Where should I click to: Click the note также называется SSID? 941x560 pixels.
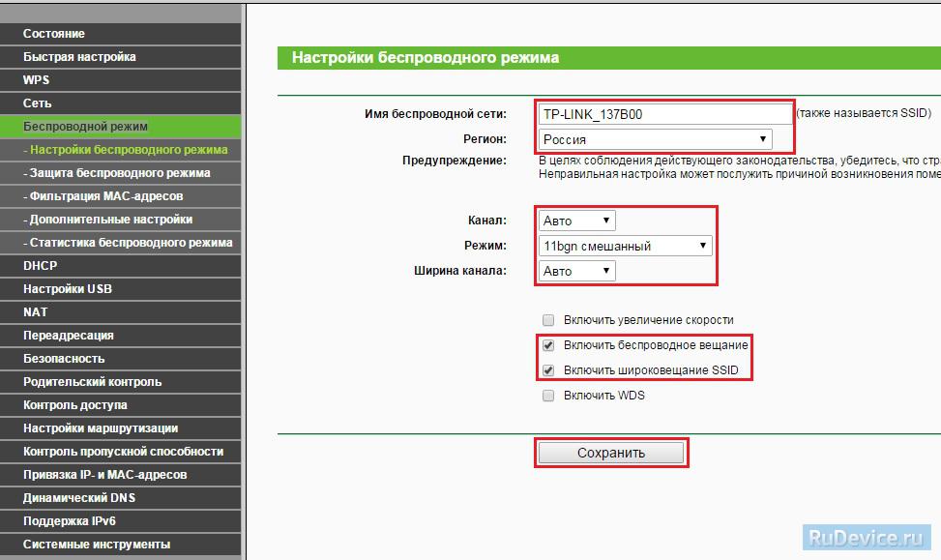click(x=864, y=113)
